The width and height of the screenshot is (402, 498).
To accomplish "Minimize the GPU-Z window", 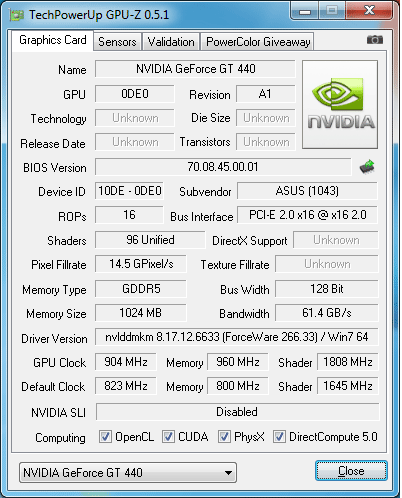I will click(x=305, y=12).
